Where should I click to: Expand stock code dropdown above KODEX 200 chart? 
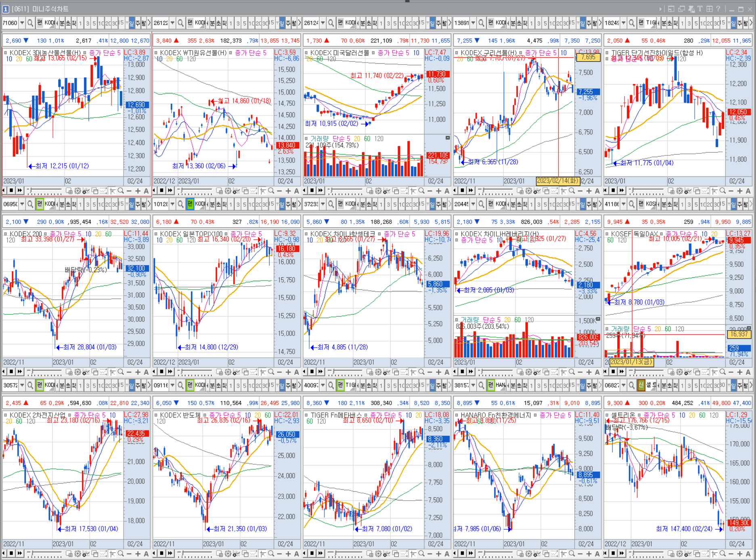pyautogui.click(x=22, y=204)
